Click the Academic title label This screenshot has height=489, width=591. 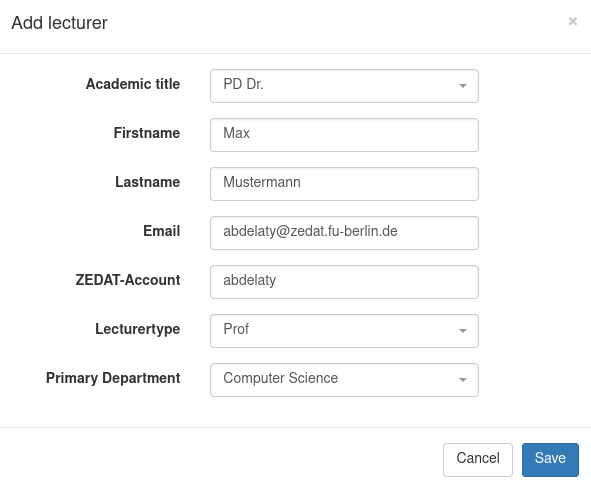tap(133, 84)
